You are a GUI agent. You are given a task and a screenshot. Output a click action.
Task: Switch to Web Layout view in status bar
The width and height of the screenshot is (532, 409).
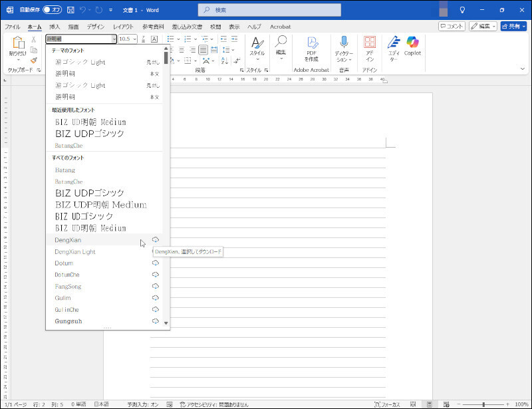click(446, 404)
